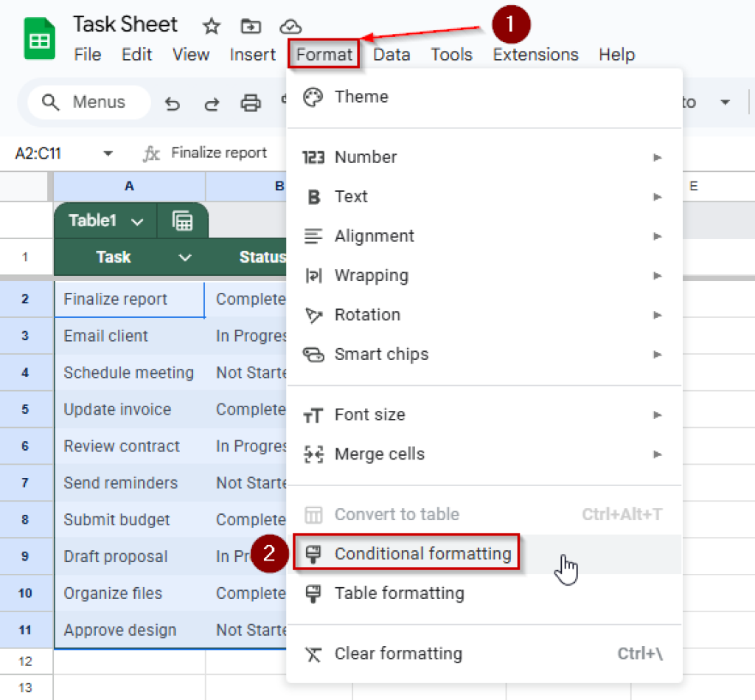
Task: Choose Table formatting menu entry
Action: click(x=399, y=593)
